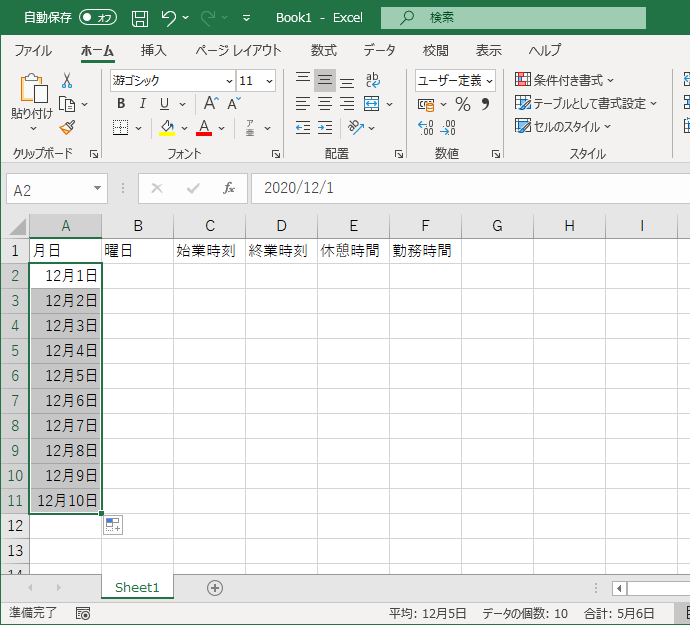This screenshot has height=625, width=690.
Task: Switch to the 数式 tab
Action: (323, 50)
